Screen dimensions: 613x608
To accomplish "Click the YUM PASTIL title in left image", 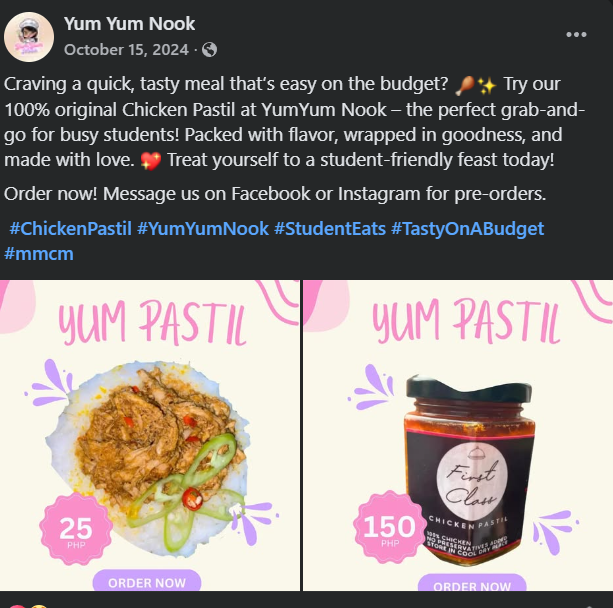I will tap(152, 323).
